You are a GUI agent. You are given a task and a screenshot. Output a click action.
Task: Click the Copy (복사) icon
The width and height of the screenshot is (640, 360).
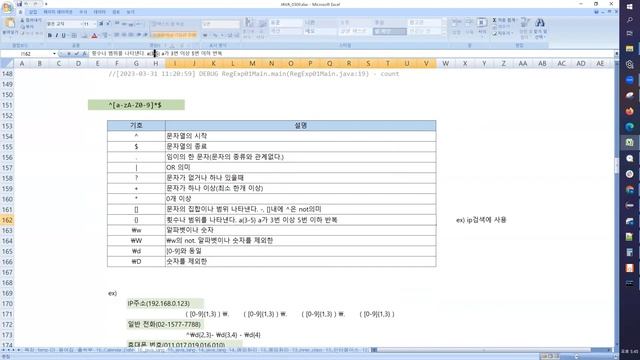point(22,27)
